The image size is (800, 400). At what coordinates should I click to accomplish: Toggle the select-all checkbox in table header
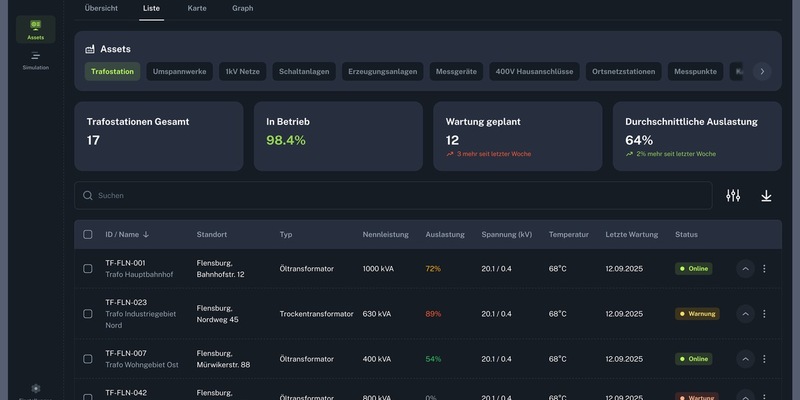click(88, 235)
